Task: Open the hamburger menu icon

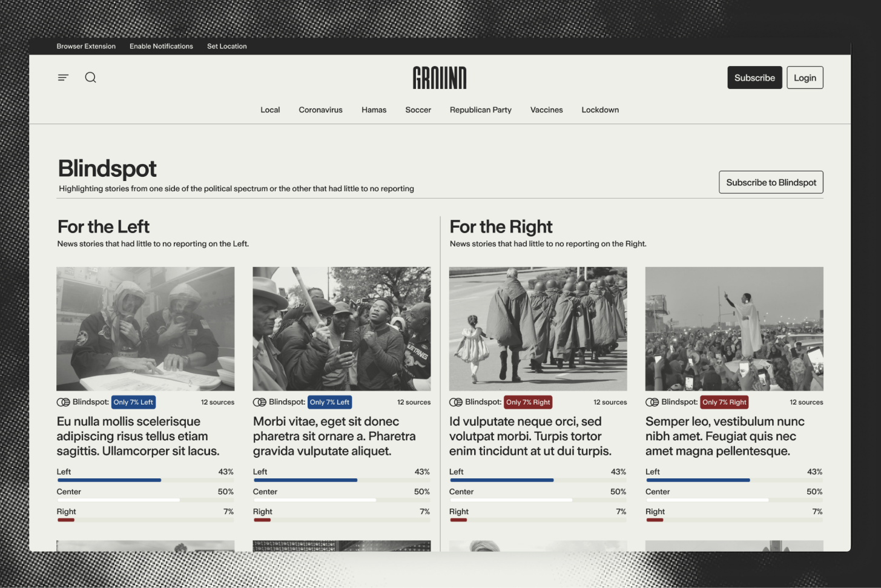Action: [x=63, y=78]
